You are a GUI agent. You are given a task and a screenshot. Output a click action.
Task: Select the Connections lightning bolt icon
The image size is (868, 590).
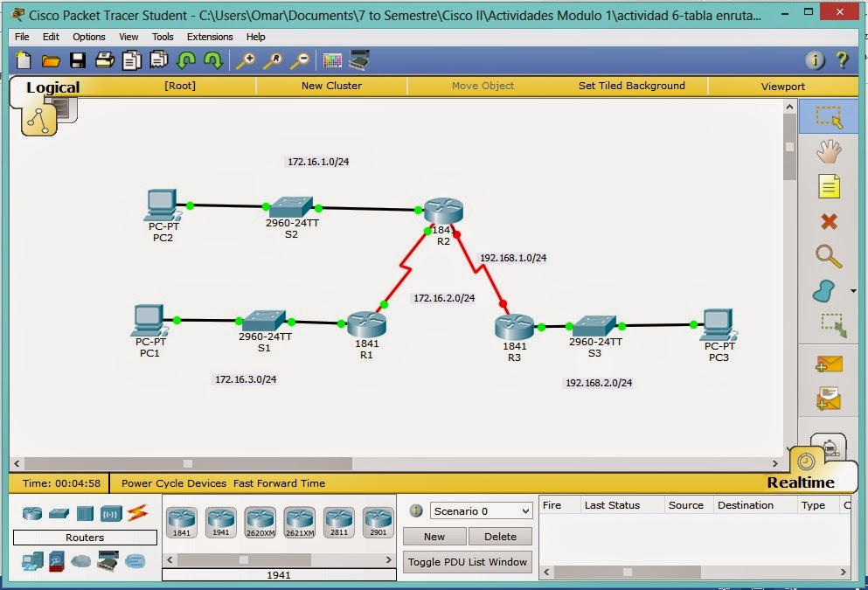pos(138,513)
